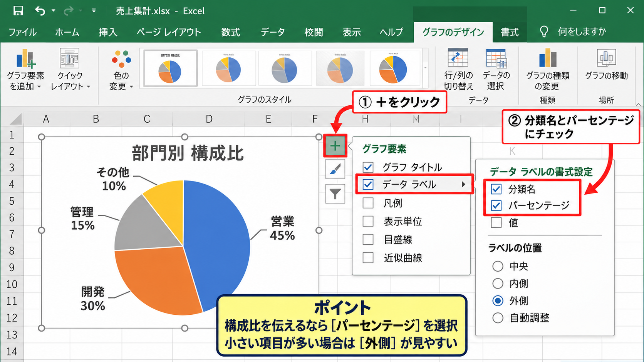
Task: Open 色の変更 palette
Action: [121, 69]
